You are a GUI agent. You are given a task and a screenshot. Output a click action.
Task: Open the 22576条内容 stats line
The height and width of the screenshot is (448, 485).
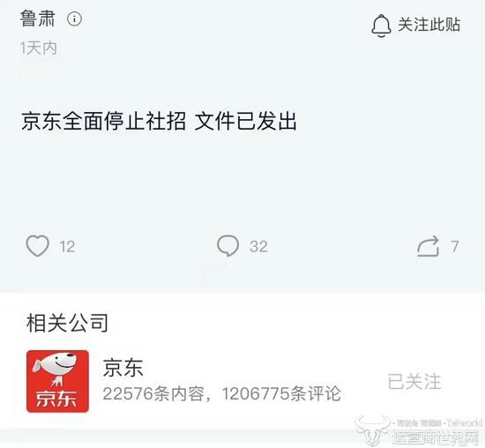pos(153,394)
